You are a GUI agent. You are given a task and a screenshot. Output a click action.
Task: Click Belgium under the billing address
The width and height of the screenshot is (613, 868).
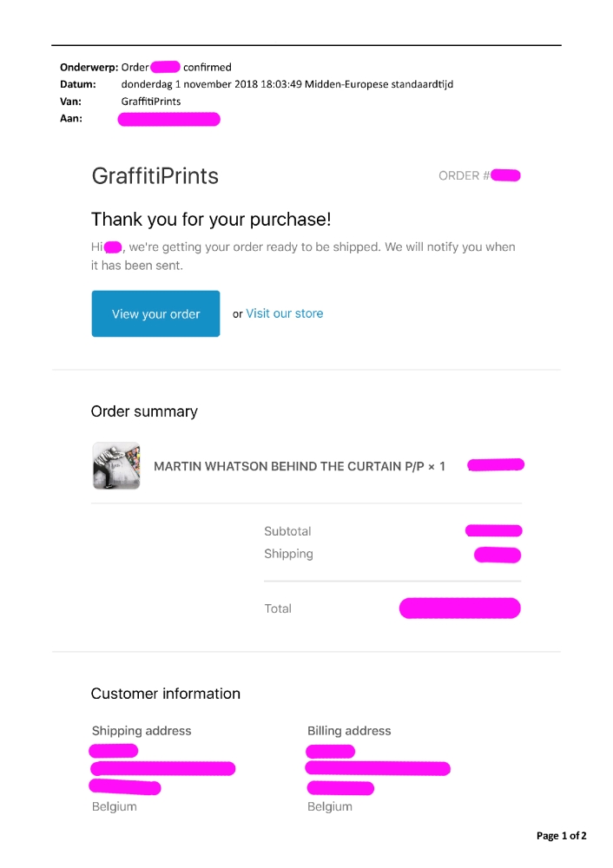[x=330, y=806]
